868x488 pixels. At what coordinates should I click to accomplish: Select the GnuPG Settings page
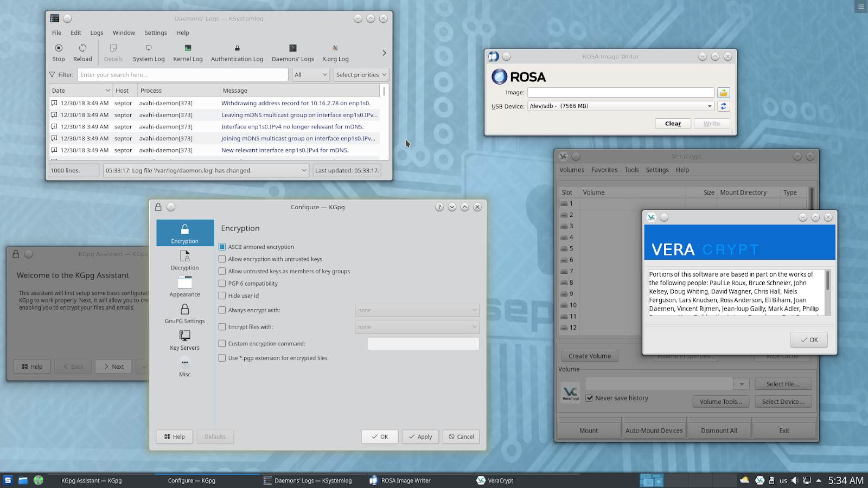click(x=184, y=313)
